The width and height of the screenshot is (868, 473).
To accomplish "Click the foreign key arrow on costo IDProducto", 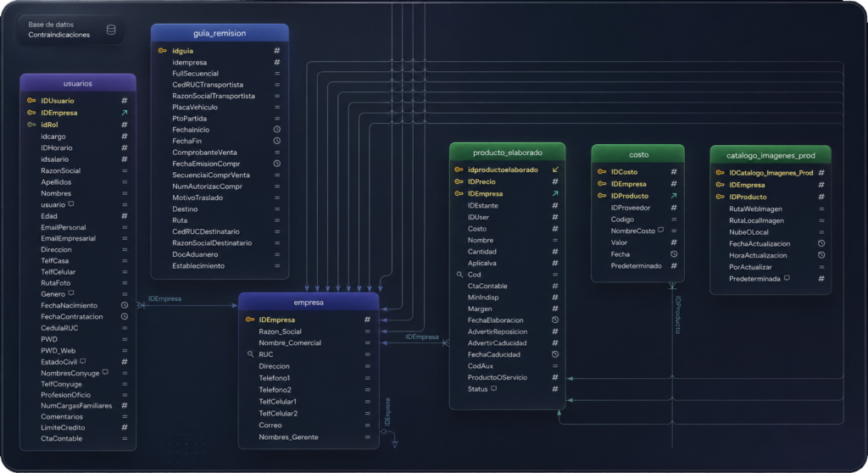I will (674, 196).
